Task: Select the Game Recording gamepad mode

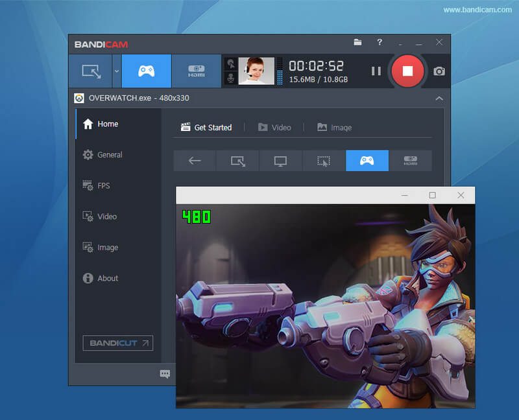Action: (x=146, y=71)
